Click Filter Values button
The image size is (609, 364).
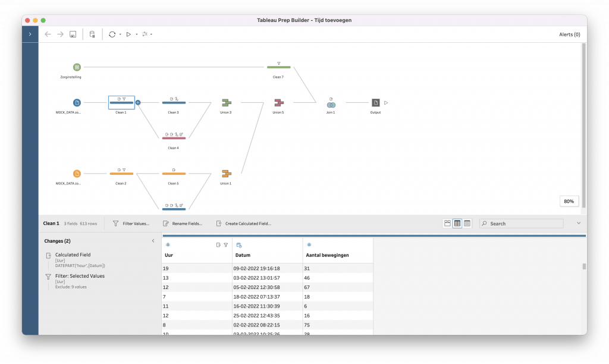tap(131, 224)
